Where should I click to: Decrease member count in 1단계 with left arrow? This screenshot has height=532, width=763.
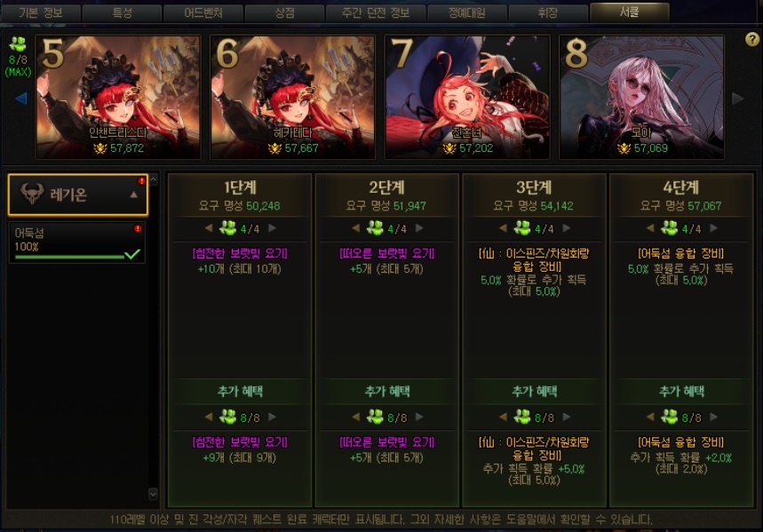(x=209, y=227)
